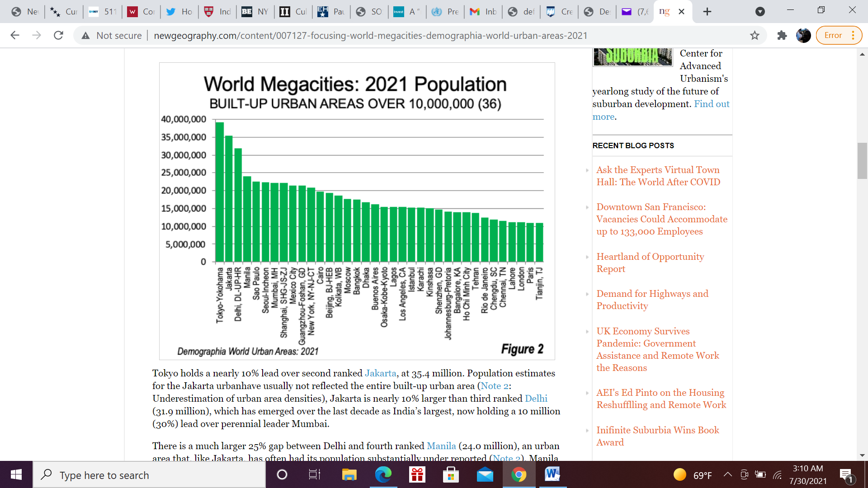Switch to the Gmail Inbox tab
The width and height of the screenshot is (868, 488).
coord(483,12)
